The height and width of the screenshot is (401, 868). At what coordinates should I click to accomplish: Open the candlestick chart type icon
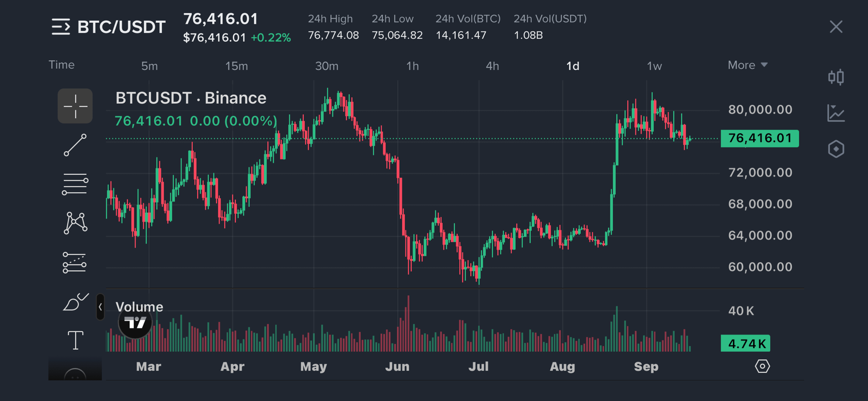pyautogui.click(x=836, y=77)
